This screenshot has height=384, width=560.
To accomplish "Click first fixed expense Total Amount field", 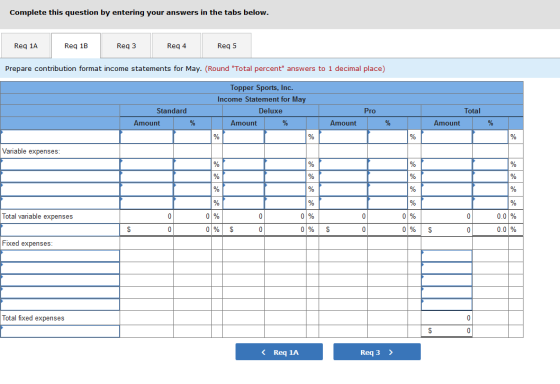I will click(x=447, y=256).
